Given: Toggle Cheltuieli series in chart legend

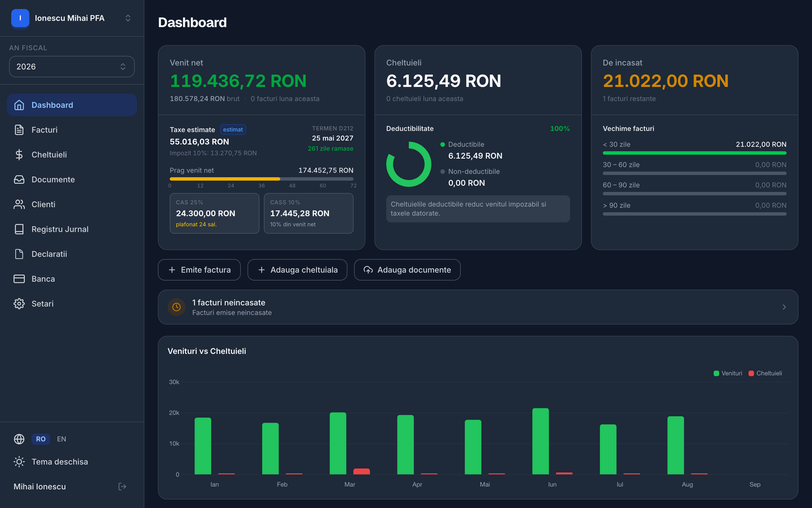Looking at the screenshot, I should click(x=765, y=374).
